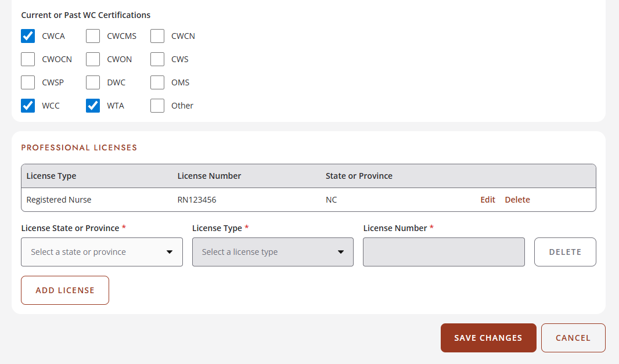Screen dimensions: 619x364
Task: Click the License Number column header
Action: point(209,176)
